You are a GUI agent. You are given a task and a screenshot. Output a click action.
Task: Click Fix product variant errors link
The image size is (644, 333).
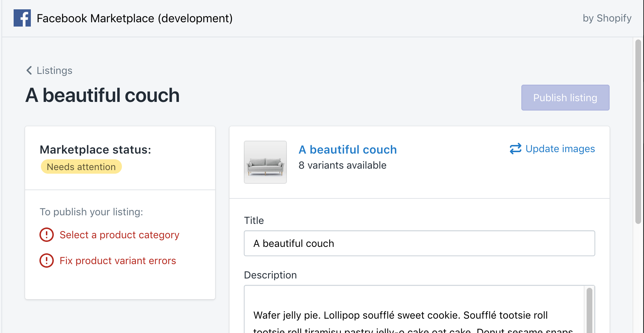tap(118, 261)
